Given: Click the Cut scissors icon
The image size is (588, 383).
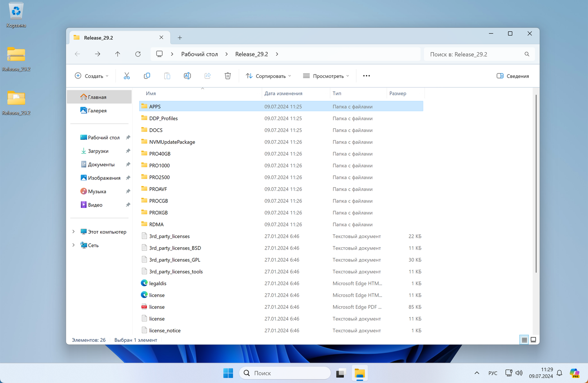Looking at the screenshot, I should click(127, 76).
